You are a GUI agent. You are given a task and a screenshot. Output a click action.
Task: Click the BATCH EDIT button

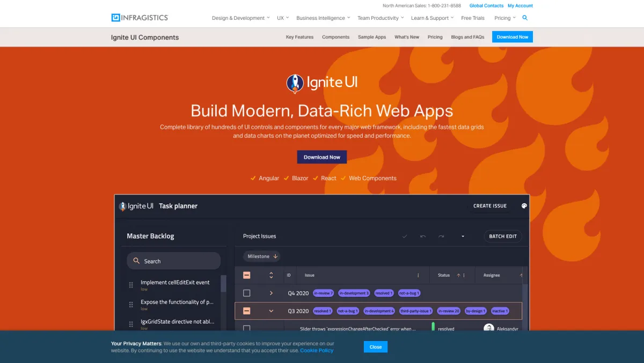tap(503, 236)
